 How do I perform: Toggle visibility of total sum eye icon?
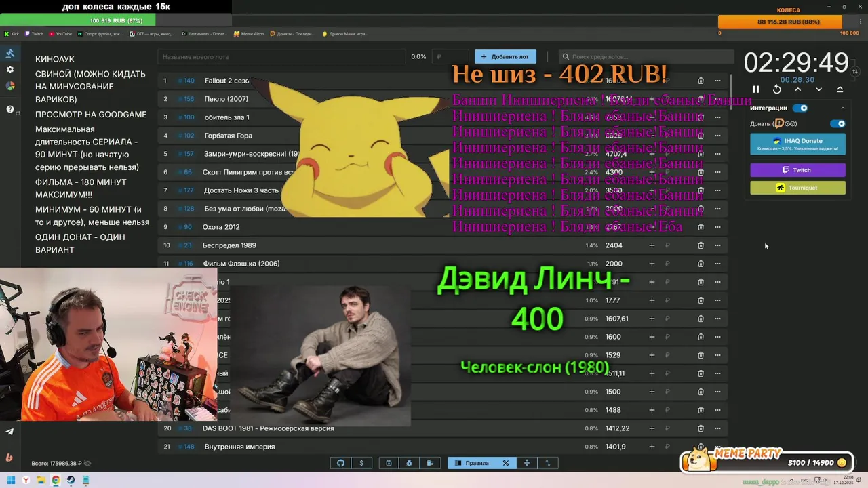[x=87, y=464]
